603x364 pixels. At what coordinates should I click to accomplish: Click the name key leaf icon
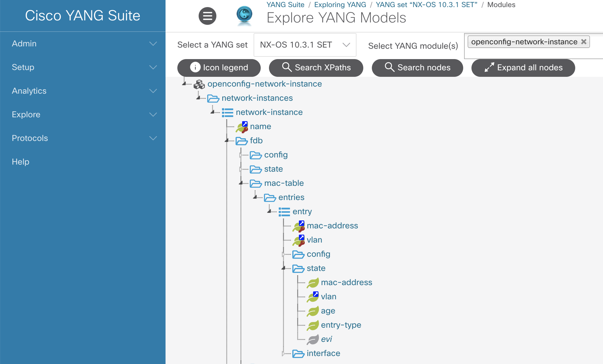pos(242,127)
